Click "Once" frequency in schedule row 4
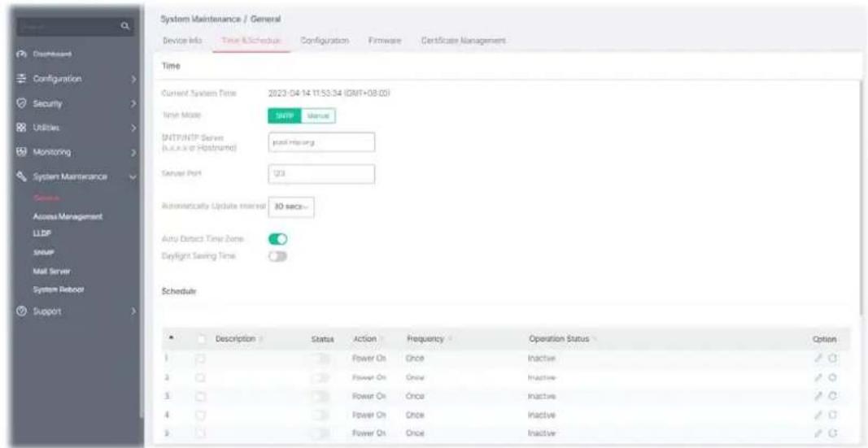This screenshot has height=448, width=868. pos(415,415)
